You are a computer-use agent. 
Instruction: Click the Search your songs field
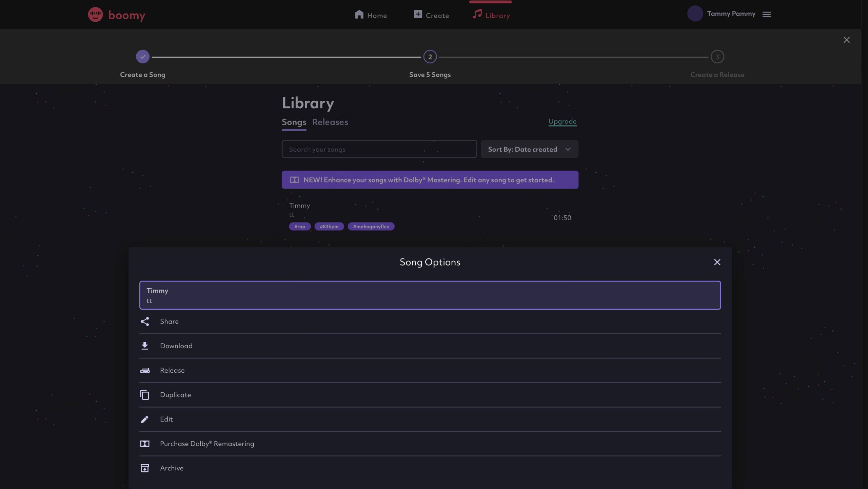coord(379,149)
